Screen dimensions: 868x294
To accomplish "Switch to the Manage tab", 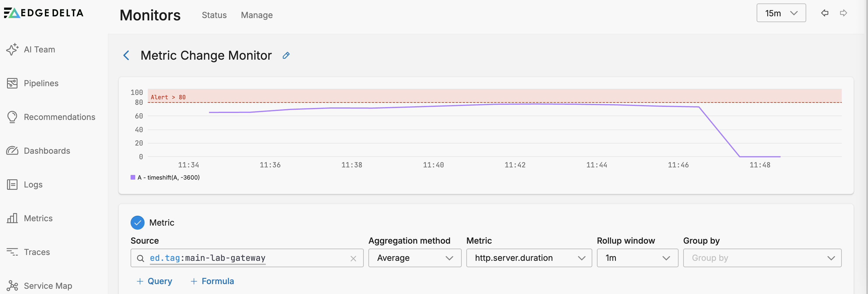I will pyautogui.click(x=256, y=15).
